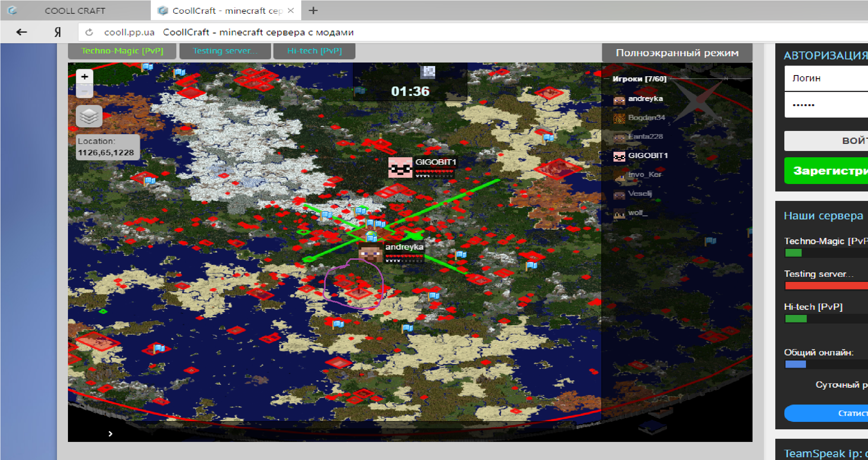Zoom in with the map plus button

point(84,77)
